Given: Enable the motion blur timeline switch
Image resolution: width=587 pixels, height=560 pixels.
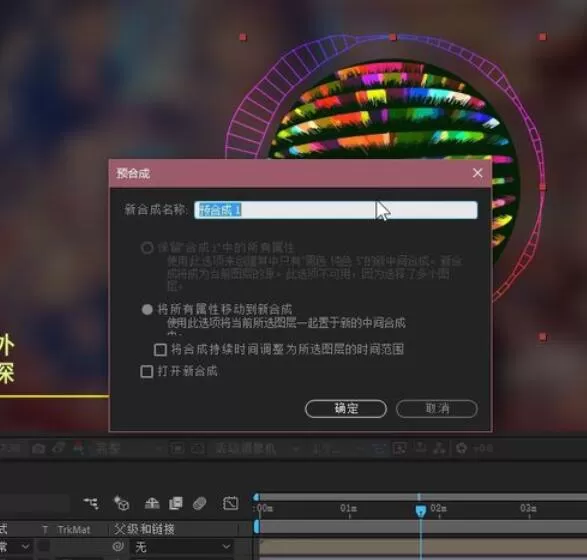Looking at the screenshot, I should tap(200, 503).
